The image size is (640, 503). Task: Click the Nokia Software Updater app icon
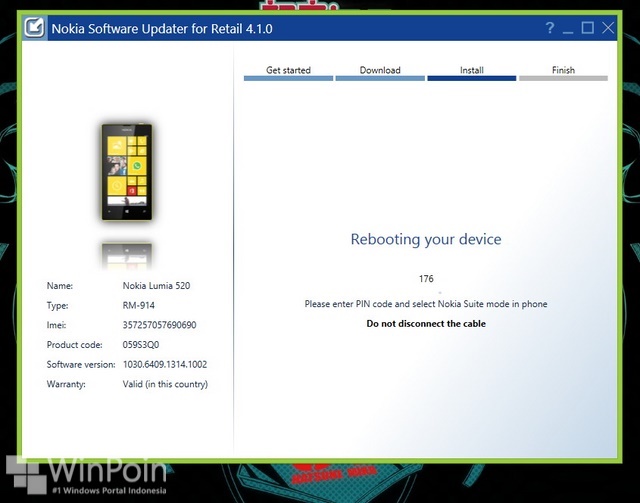[34, 28]
